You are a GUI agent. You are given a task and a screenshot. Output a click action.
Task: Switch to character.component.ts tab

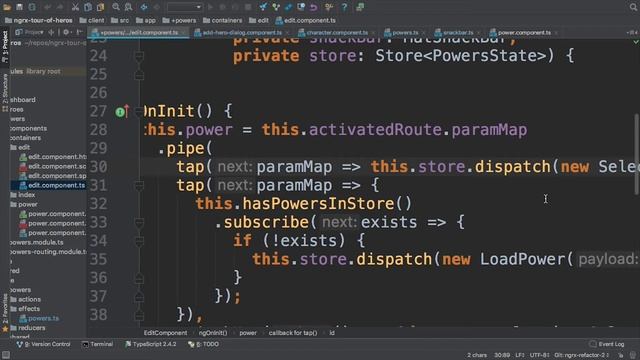[337, 33]
